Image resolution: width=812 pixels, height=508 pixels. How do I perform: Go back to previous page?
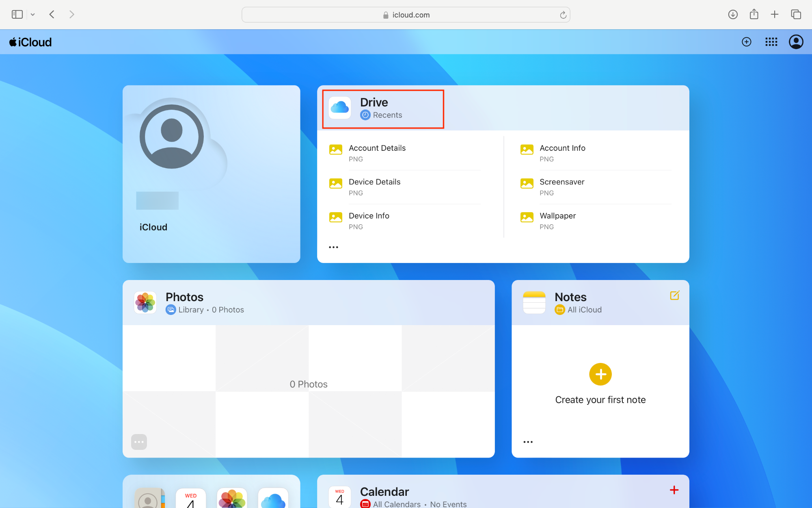(52, 15)
